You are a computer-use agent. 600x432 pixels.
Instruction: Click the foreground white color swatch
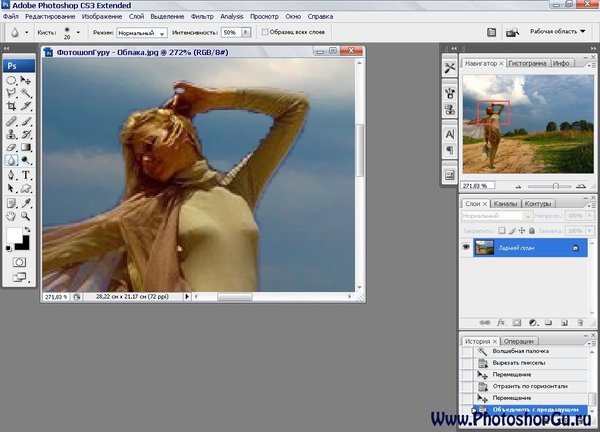point(15,236)
